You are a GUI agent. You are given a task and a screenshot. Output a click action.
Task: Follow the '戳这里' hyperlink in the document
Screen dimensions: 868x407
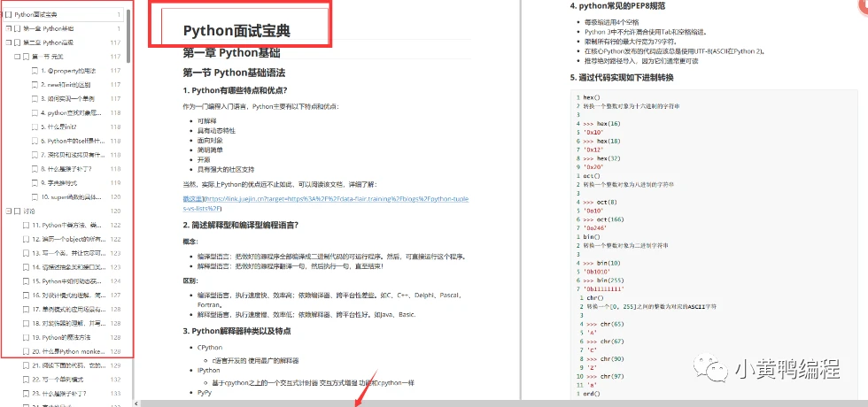point(193,198)
